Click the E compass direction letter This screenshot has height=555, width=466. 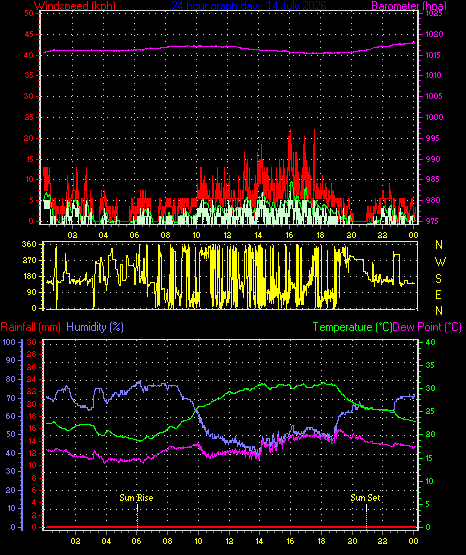(438, 295)
